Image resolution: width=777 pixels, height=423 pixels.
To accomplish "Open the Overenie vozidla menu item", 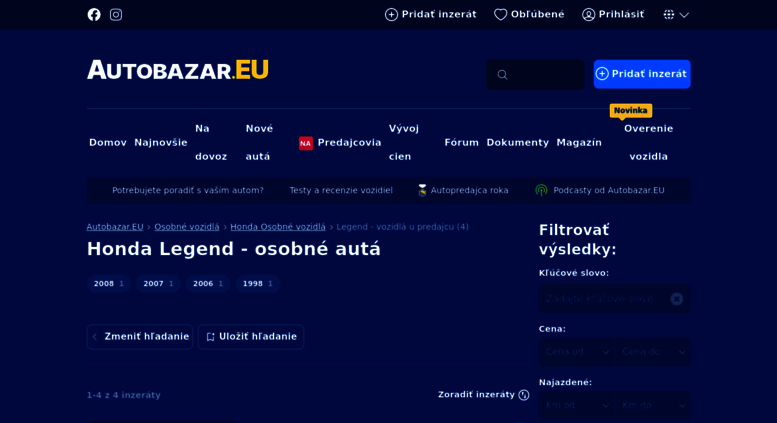I will click(649, 143).
